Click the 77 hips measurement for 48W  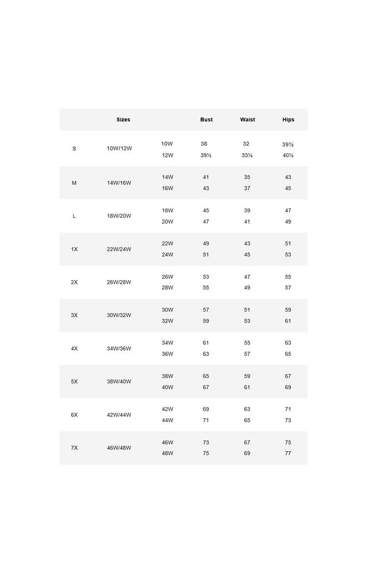[x=288, y=453]
